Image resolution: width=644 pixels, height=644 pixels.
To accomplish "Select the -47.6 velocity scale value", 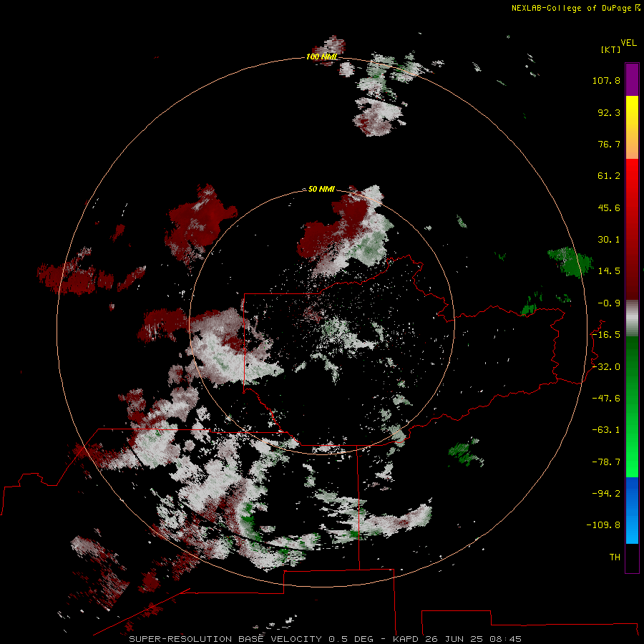I will pos(606,399).
